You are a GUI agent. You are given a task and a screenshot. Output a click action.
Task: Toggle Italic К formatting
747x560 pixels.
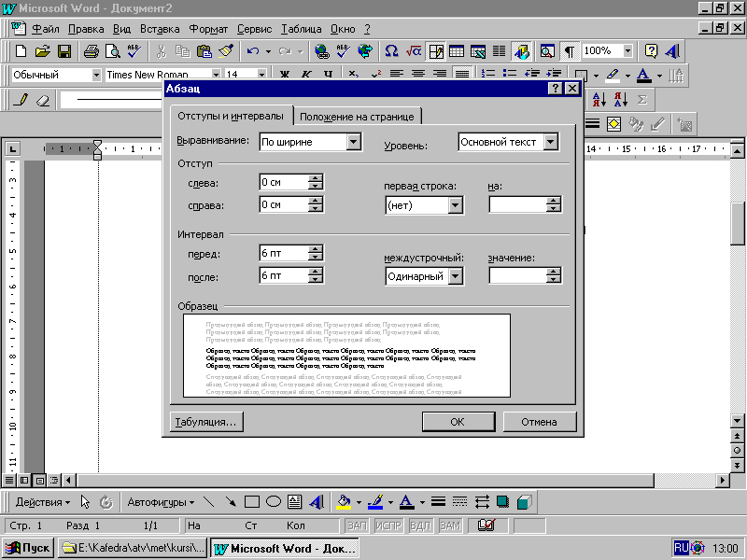[x=306, y=75]
